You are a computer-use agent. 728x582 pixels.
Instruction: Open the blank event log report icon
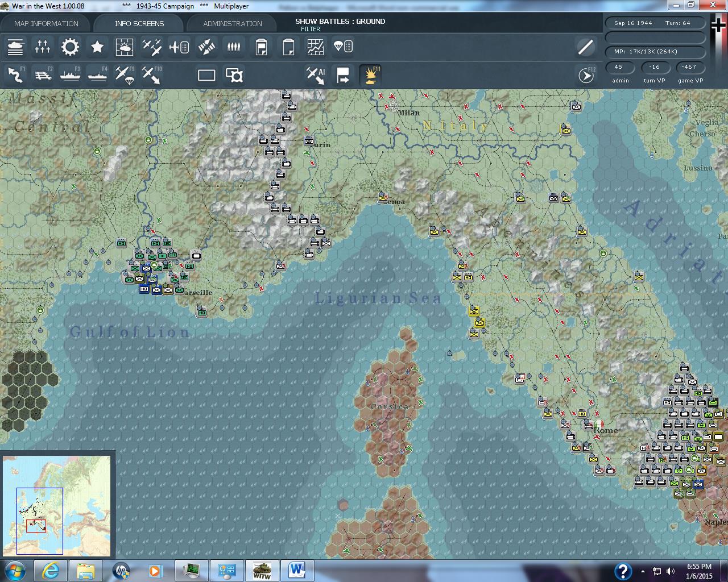288,47
